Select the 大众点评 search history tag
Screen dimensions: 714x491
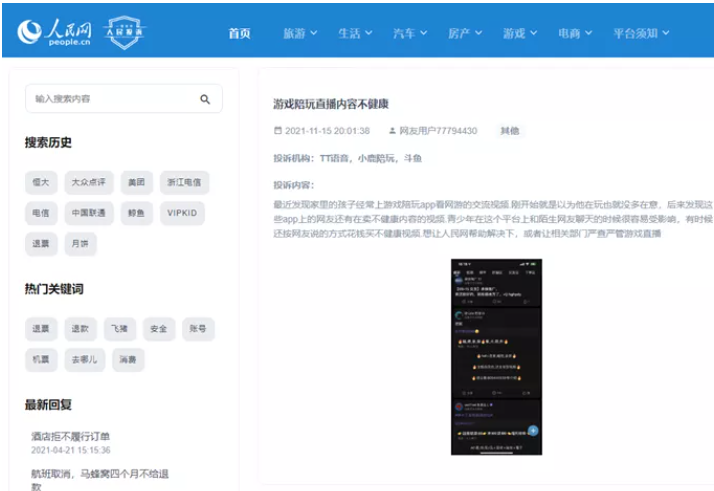click(x=87, y=182)
